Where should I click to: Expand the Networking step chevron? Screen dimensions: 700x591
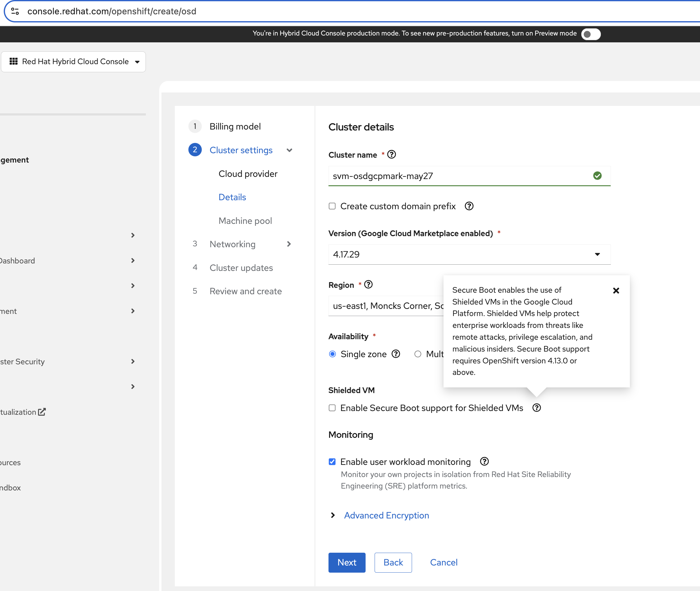[x=289, y=244]
